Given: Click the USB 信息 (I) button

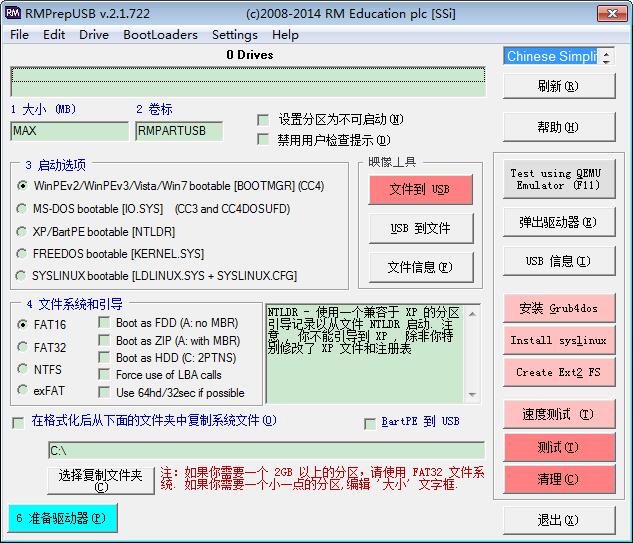Looking at the screenshot, I should (559, 261).
